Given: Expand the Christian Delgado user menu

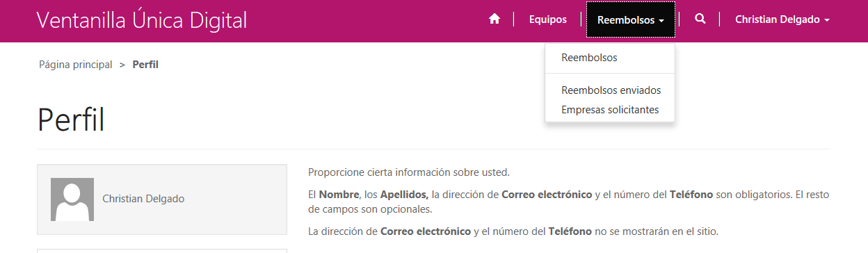Looking at the screenshot, I should click(x=782, y=20).
